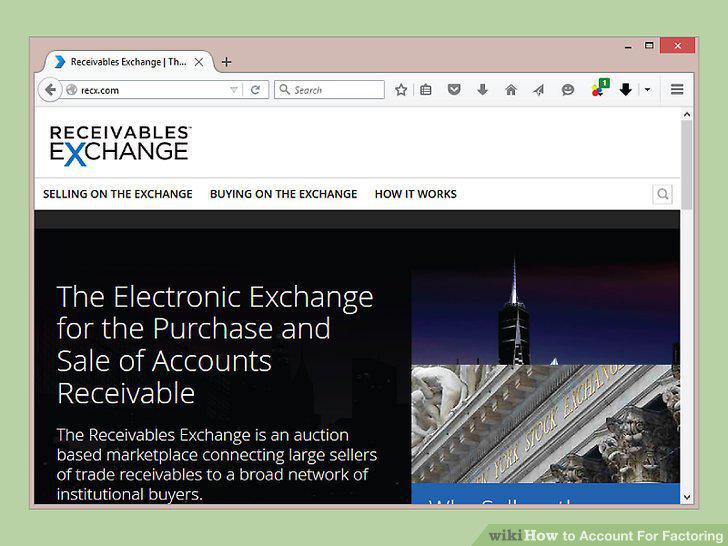This screenshot has height=546, width=728.
Task: Open Buying on the Exchange menu
Action: (283, 194)
